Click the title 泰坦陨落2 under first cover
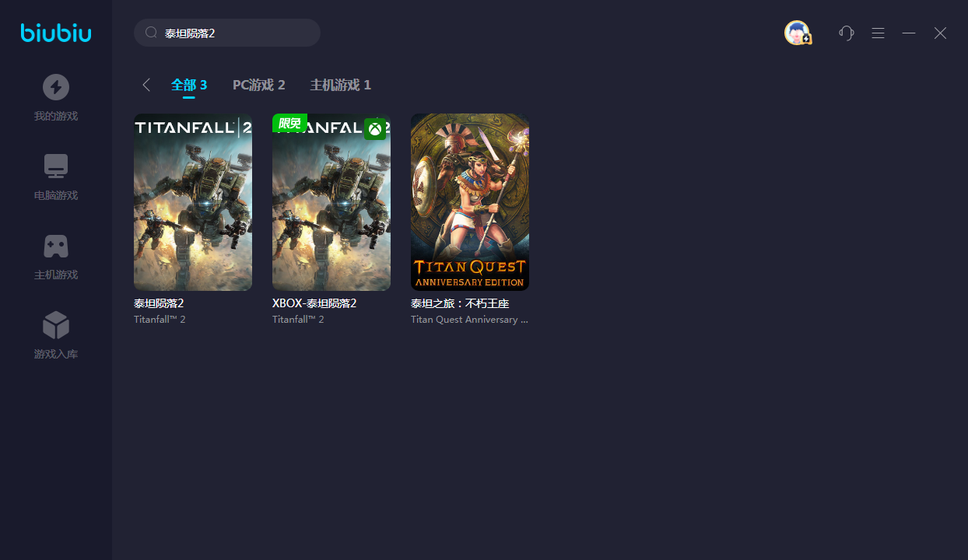 click(x=159, y=303)
